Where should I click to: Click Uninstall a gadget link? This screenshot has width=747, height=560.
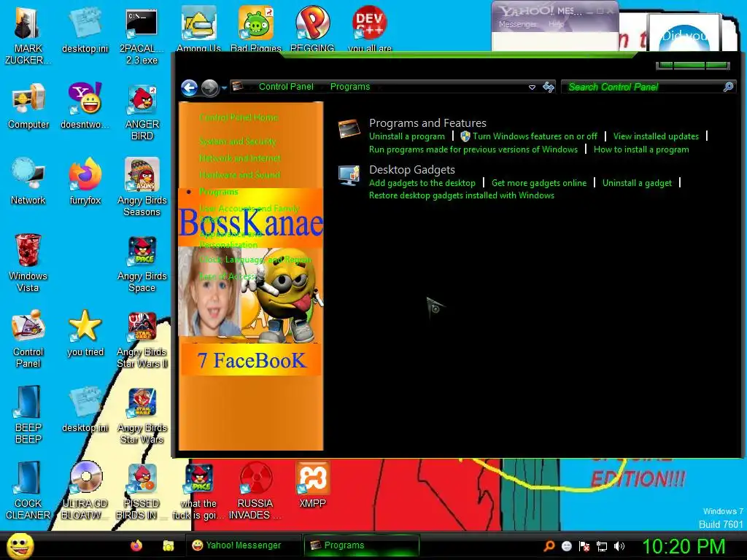pos(637,183)
